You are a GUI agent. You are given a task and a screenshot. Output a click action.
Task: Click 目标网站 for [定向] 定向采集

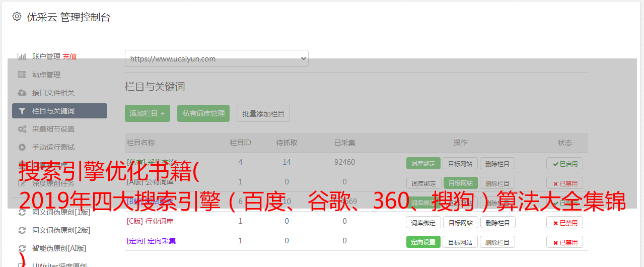460,242
